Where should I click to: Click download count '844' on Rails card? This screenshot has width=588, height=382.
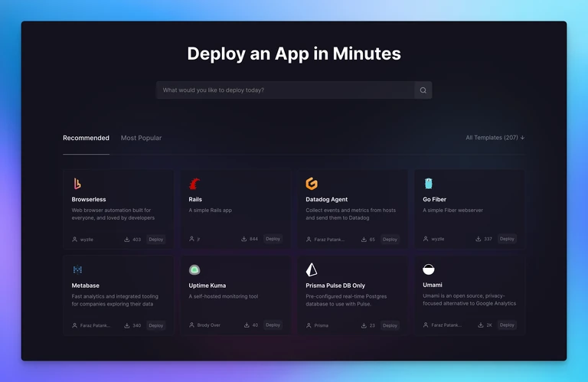254,239
